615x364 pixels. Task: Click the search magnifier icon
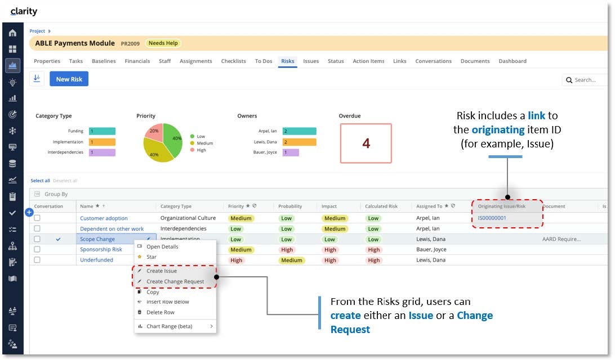tap(569, 80)
